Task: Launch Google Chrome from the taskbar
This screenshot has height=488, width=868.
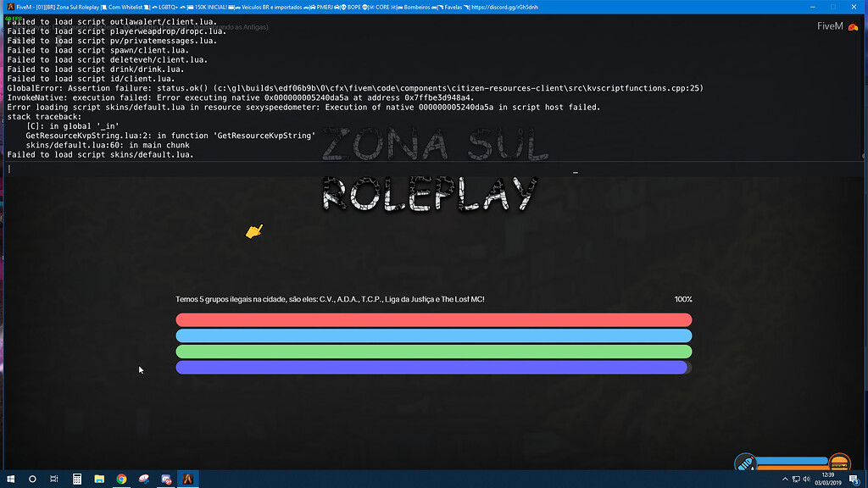Action: 121,480
